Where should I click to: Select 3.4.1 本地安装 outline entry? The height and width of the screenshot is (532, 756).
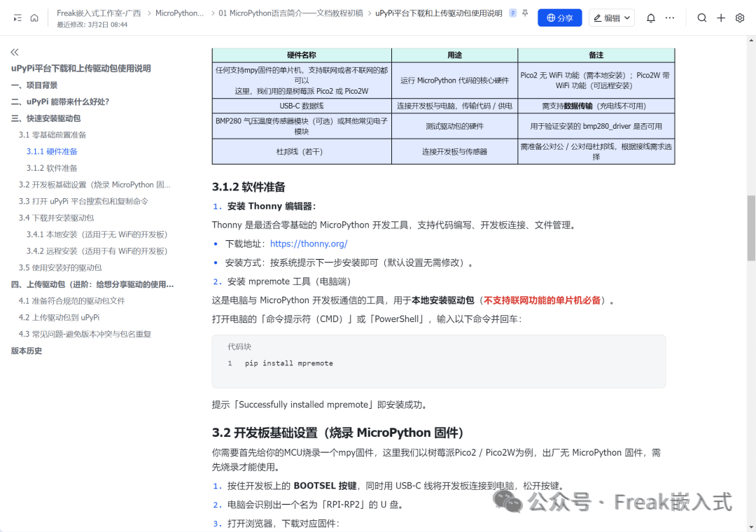click(x=97, y=234)
